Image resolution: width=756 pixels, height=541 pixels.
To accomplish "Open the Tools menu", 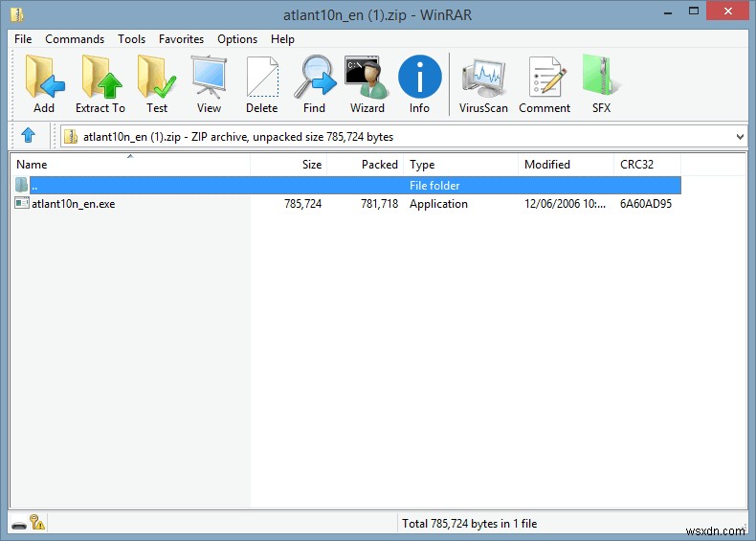I will click(x=132, y=39).
